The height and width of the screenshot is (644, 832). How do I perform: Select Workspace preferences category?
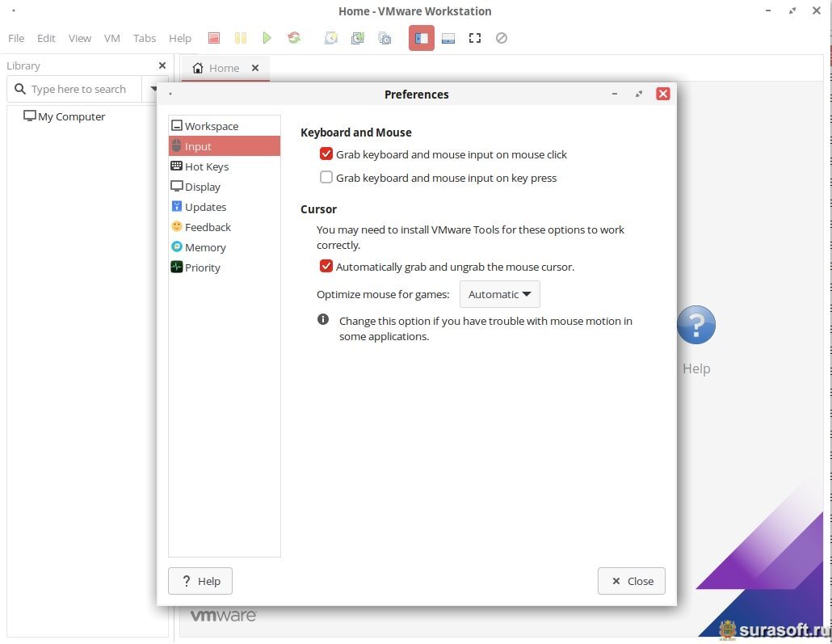pyautogui.click(x=225, y=126)
